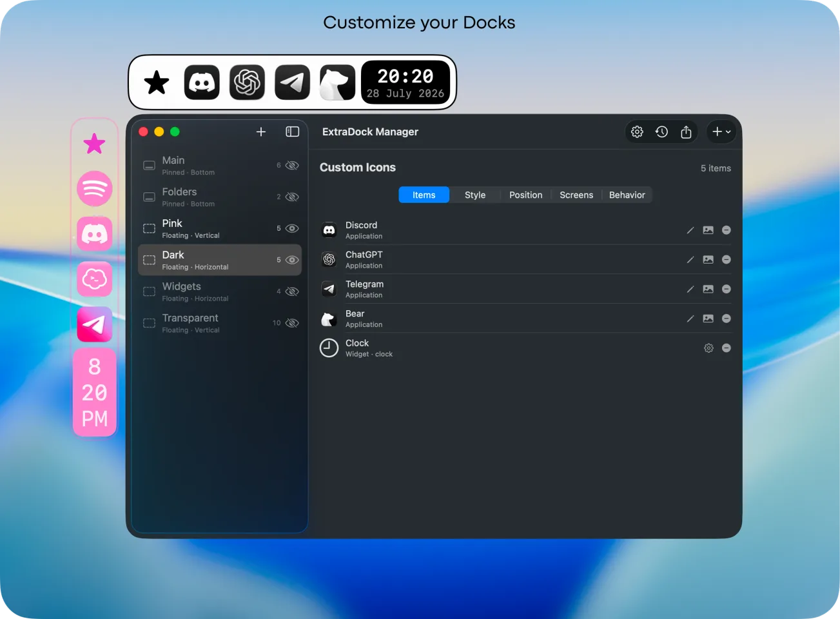This screenshot has width=840, height=619.
Task: Select the Telegram row in items list
Action: 525,289
